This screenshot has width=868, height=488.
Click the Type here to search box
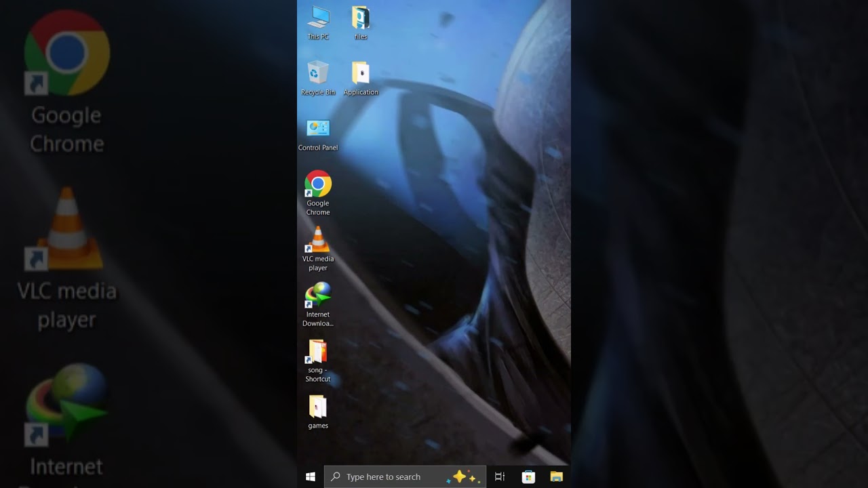click(x=405, y=476)
